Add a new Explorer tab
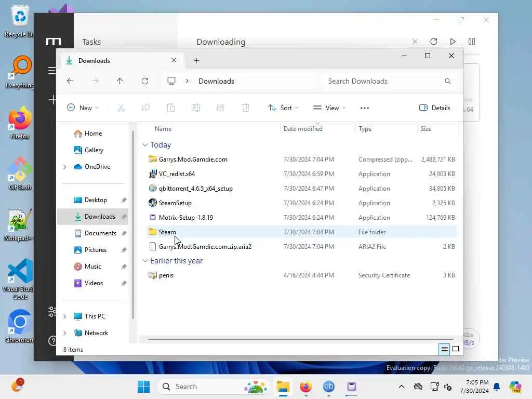Viewport: 532px width, 399px height. coord(196,60)
